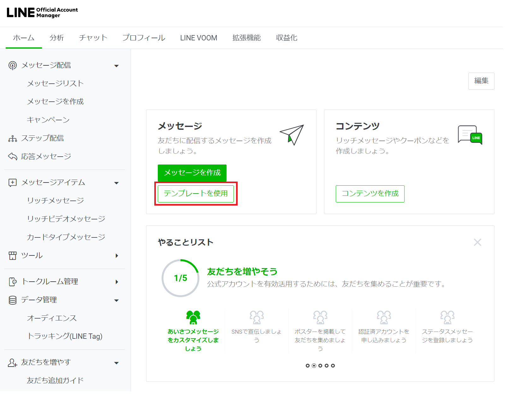Click the あいさつメッセージをカスタマイズしましょう text

pos(193,340)
